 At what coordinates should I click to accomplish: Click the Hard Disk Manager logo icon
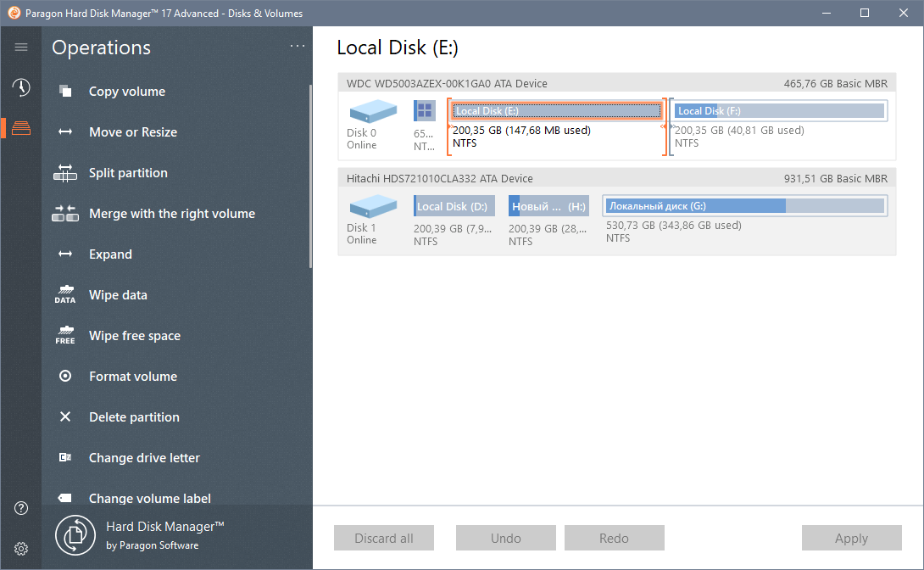point(75,535)
